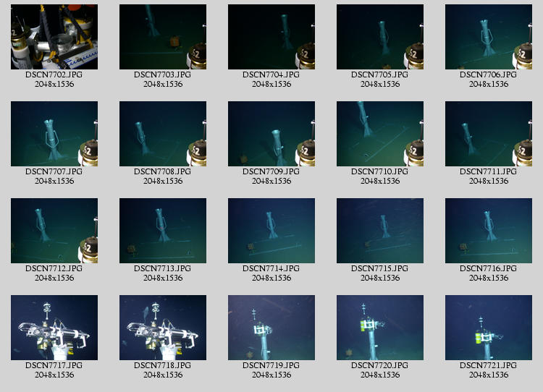Click the DSCN7721.JPG filename label

pyautogui.click(x=489, y=366)
